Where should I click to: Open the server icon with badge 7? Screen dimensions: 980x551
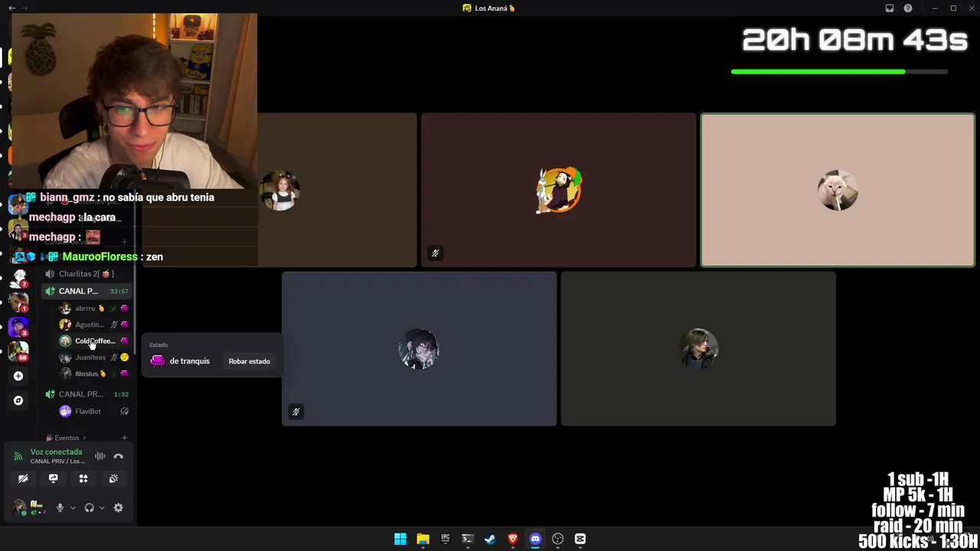click(18, 278)
